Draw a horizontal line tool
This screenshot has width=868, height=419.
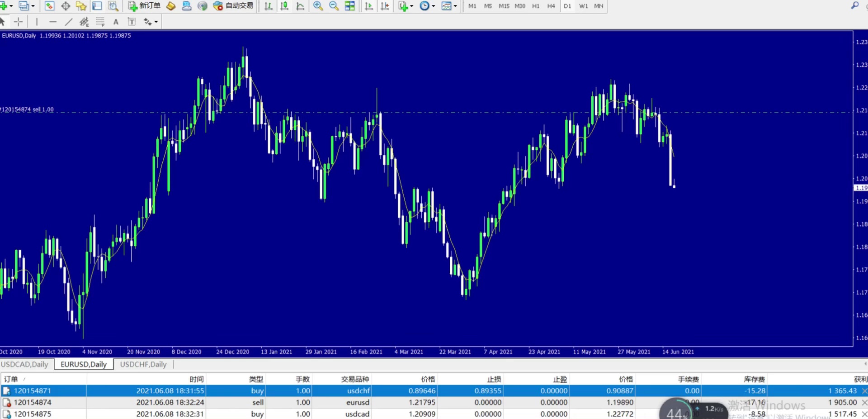click(53, 22)
